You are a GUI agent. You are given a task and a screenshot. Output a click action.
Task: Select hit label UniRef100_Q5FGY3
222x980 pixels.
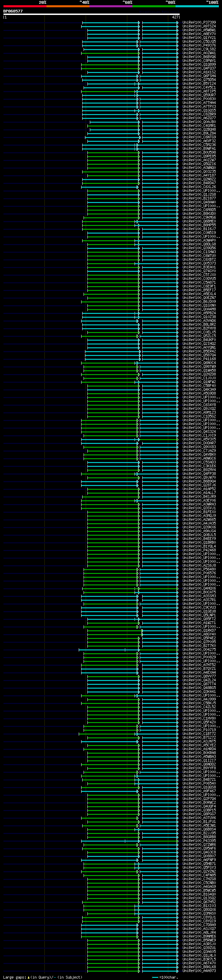pyautogui.click(x=199, y=868)
